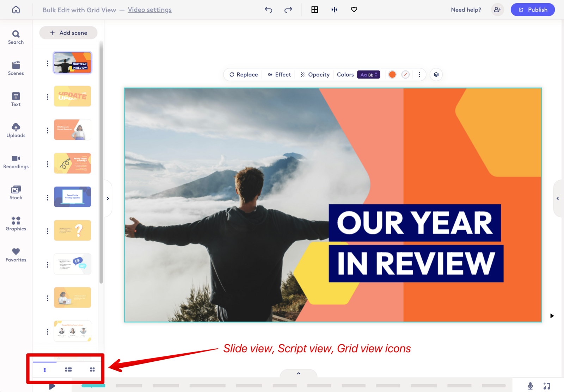Click the first teal timeline segment
Viewport: 564px width, 392px height.
click(93, 386)
